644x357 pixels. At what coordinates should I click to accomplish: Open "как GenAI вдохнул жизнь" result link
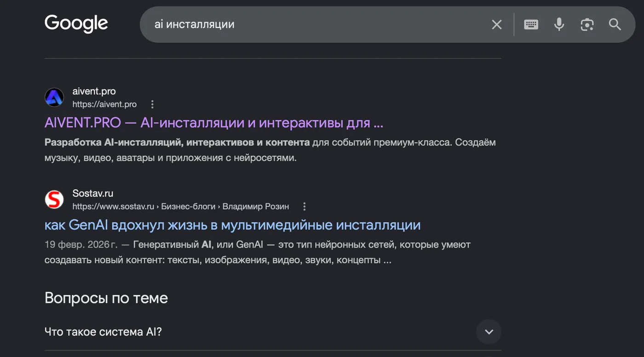[233, 225]
